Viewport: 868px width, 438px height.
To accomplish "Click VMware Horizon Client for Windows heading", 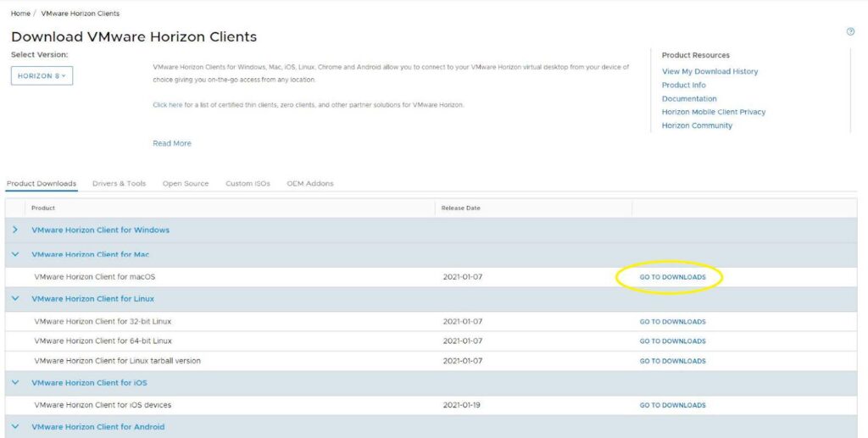I will click(x=100, y=230).
